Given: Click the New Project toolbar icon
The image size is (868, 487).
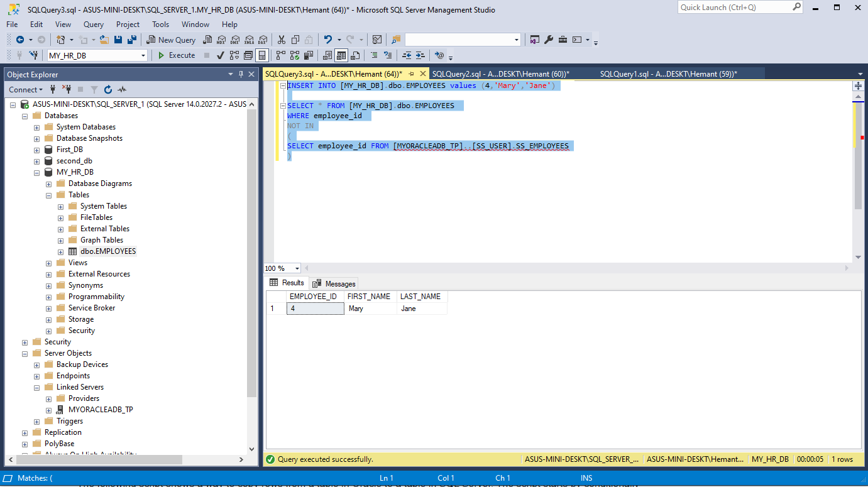Looking at the screenshot, I should (x=60, y=40).
